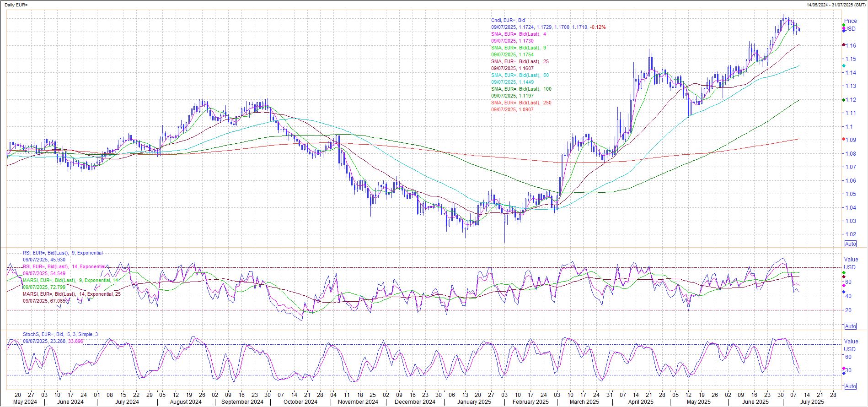Select the 'RSI, EUR=, Bid(Last), 14, Exponential' legend entry
Screen dimensions: 868x407
click(64, 266)
